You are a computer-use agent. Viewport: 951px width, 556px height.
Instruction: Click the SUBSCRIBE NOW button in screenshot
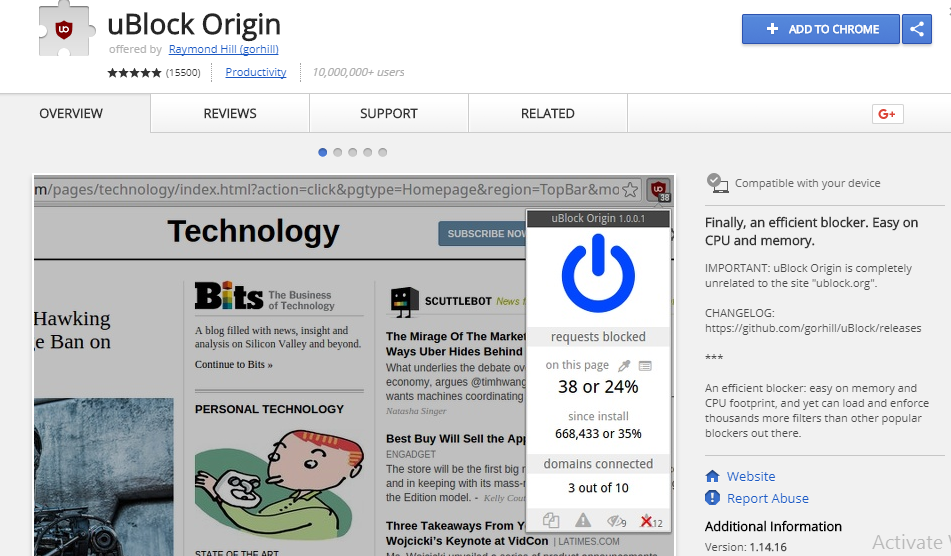tap(483, 233)
